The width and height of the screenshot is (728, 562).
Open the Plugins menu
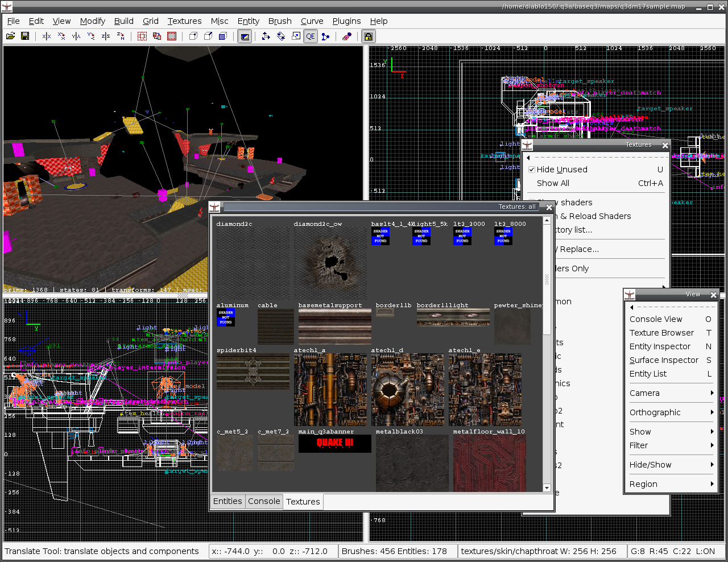click(346, 21)
